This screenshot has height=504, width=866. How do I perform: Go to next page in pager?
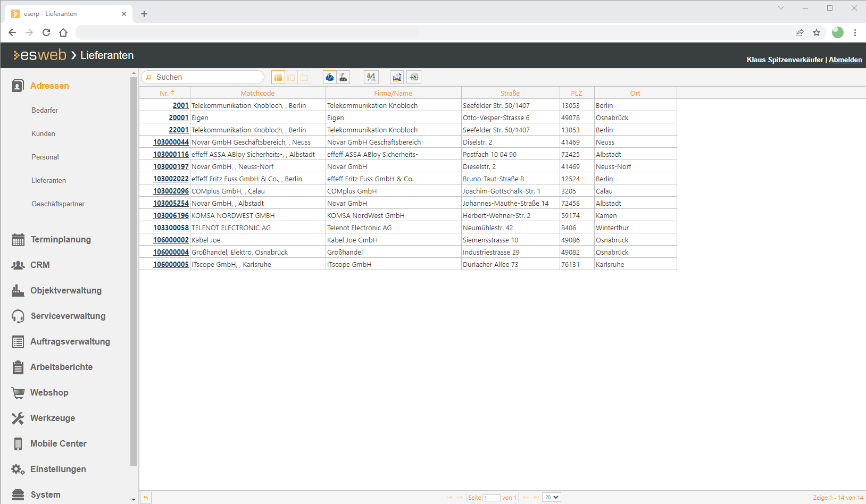coord(526,498)
